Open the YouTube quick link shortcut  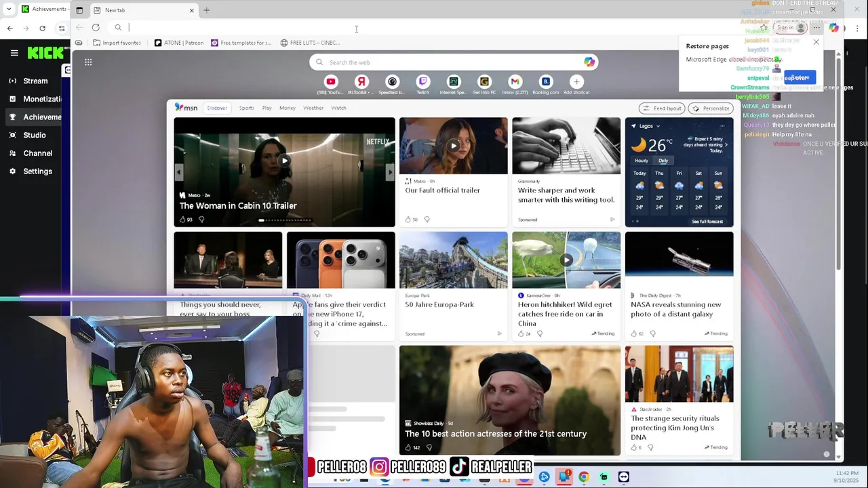point(331,82)
